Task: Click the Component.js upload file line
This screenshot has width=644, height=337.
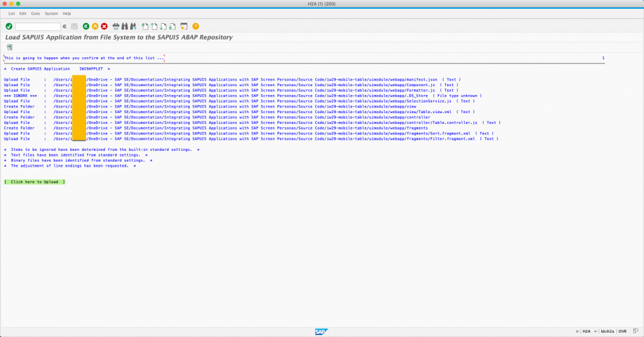Action: [x=231, y=85]
